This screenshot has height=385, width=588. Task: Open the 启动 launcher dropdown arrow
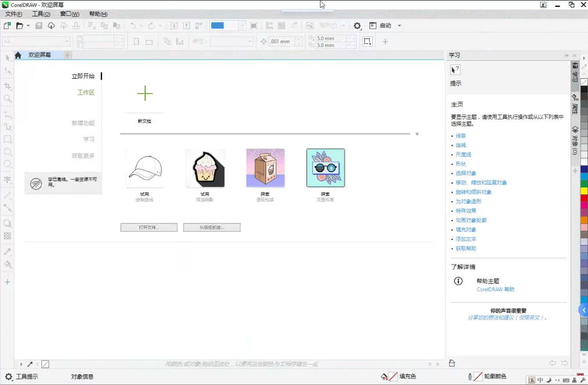(x=400, y=25)
